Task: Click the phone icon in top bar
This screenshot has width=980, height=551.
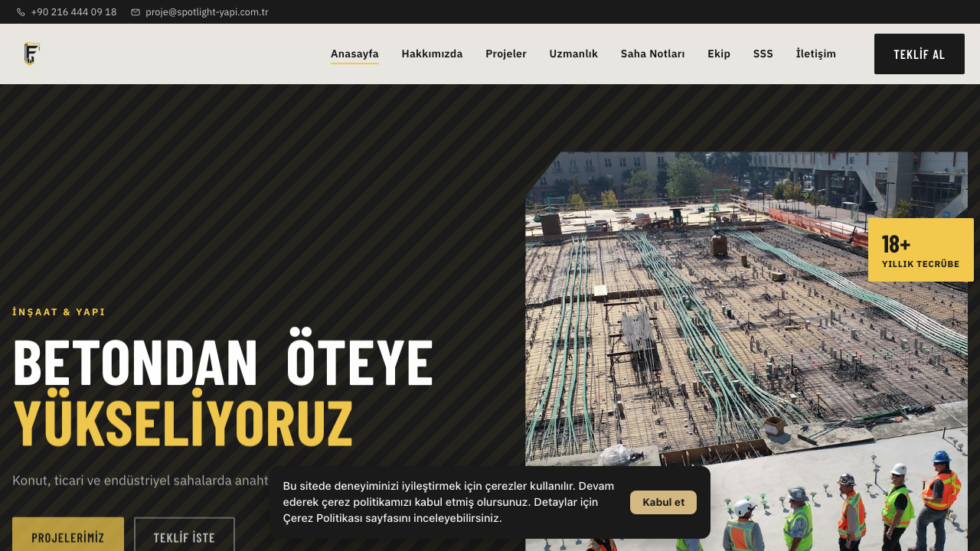Action: point(21,12)
